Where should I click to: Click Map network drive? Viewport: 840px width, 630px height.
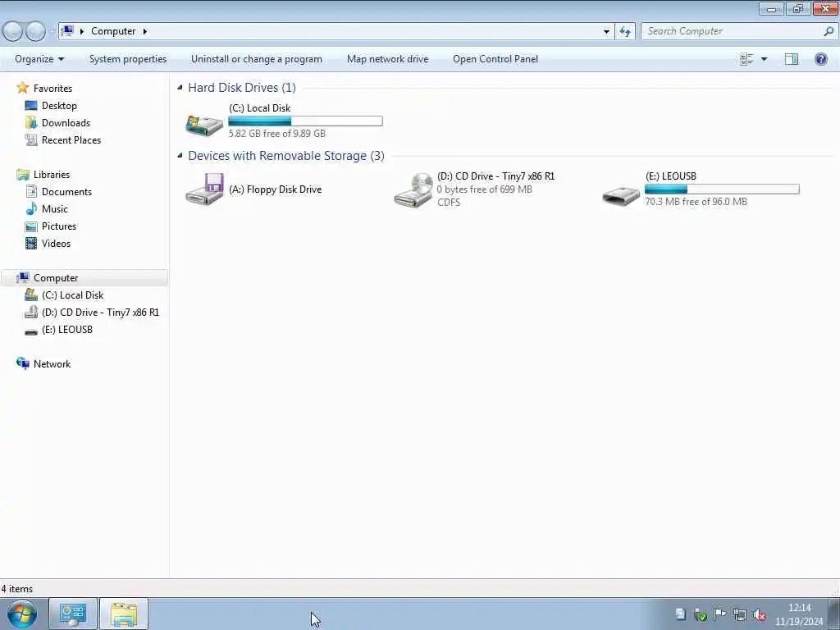point(388,59)
